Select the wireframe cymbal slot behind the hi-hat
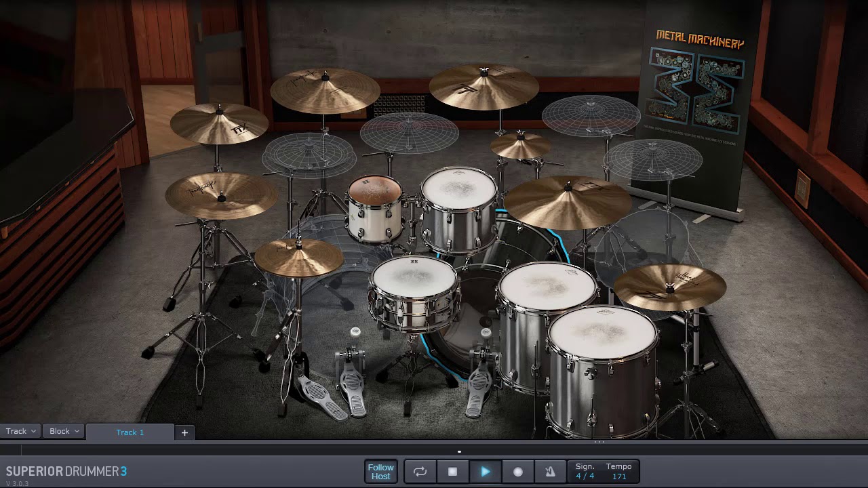 tap(309, 155)
